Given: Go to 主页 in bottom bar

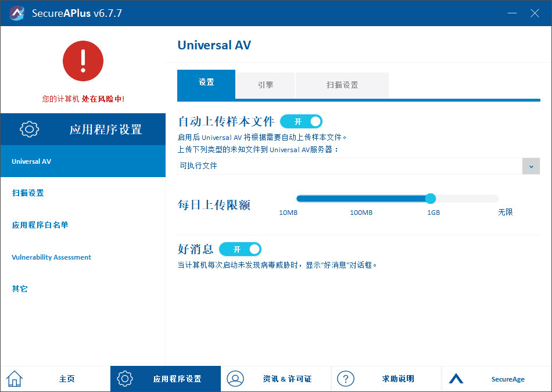Looking at the screenshot, I should 55,379.
